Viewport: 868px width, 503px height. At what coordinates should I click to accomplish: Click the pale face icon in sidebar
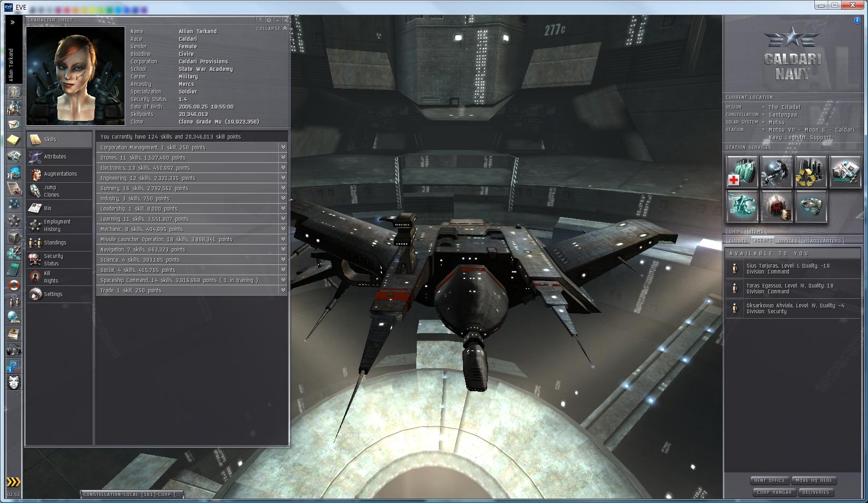tap(14, 382)
